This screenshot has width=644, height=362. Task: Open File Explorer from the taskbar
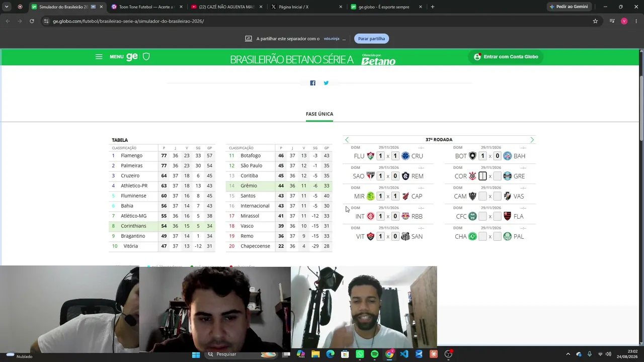pyautogui.click(x=315, y=354)
